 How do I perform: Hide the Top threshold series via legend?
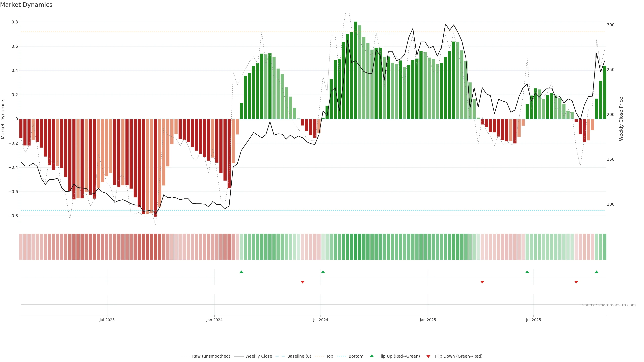[x=330, y=356]
